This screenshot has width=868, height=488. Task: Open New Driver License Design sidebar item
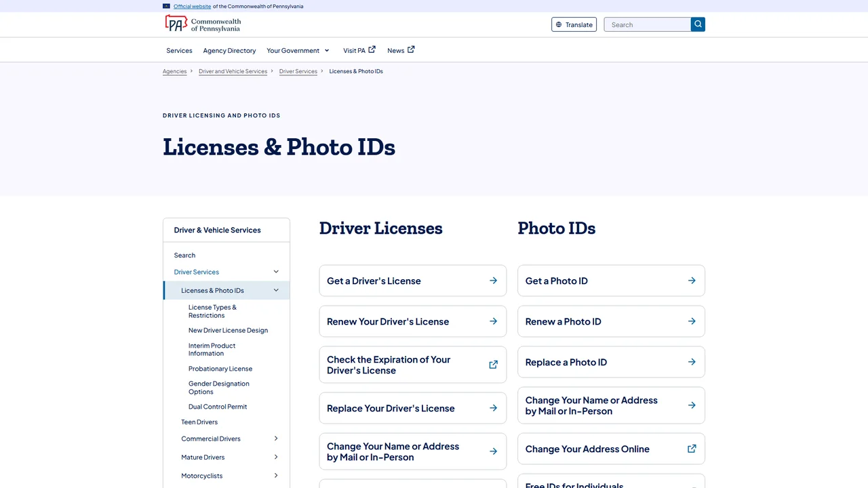tap(228, 330)
